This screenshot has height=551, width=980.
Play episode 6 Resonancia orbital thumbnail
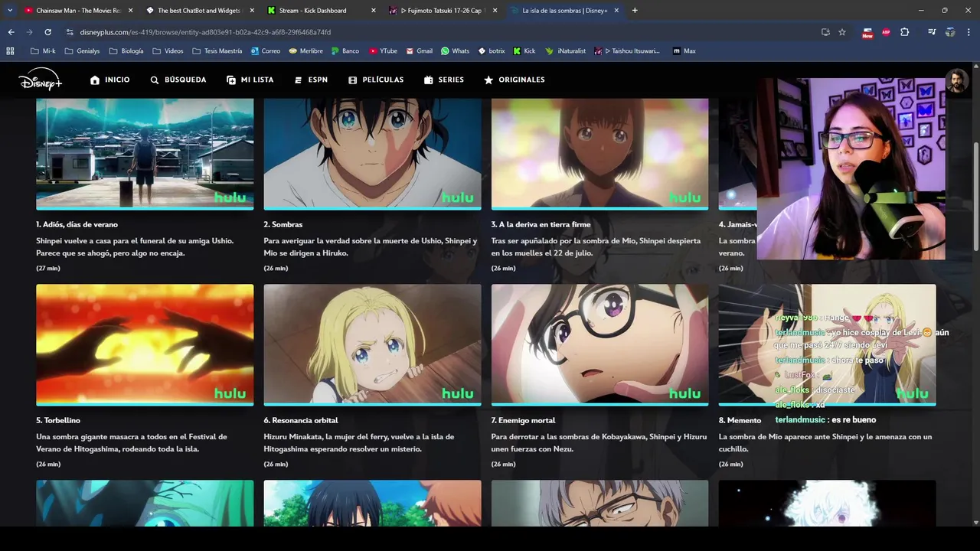click(372, 344)
